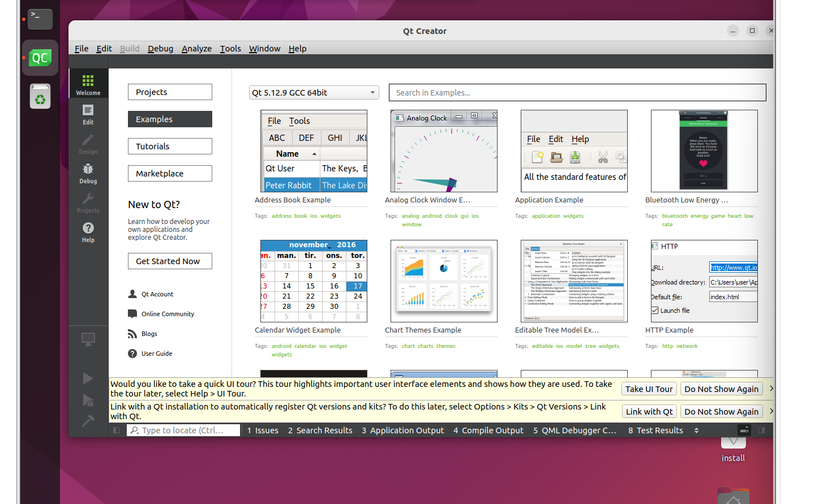Screen dimensions: 823x504
Task: Click inside the Search in Examples field
Action: 577,92
